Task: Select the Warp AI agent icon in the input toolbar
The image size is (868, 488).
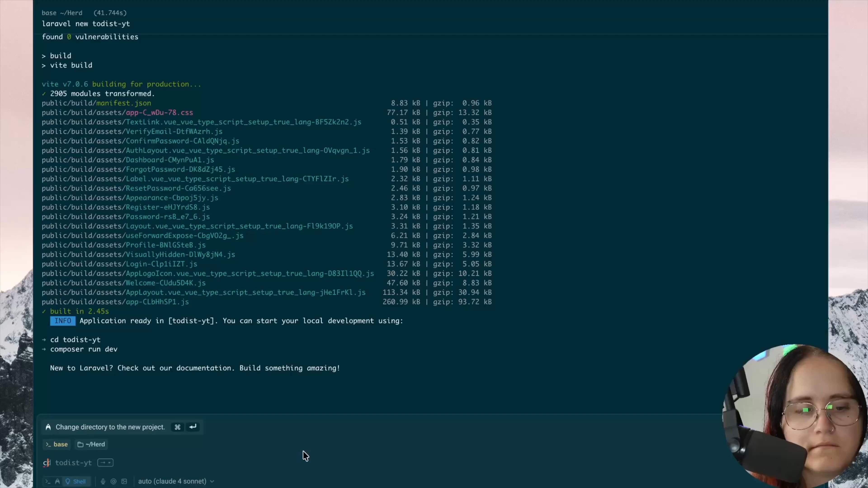Action: tap(58, 481)
